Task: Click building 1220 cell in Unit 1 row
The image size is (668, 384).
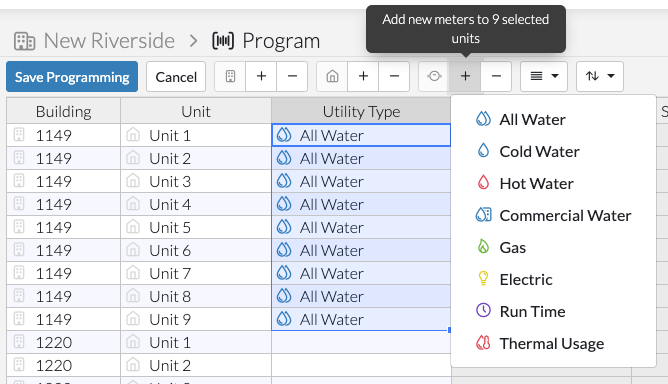Action: [63, 342]
